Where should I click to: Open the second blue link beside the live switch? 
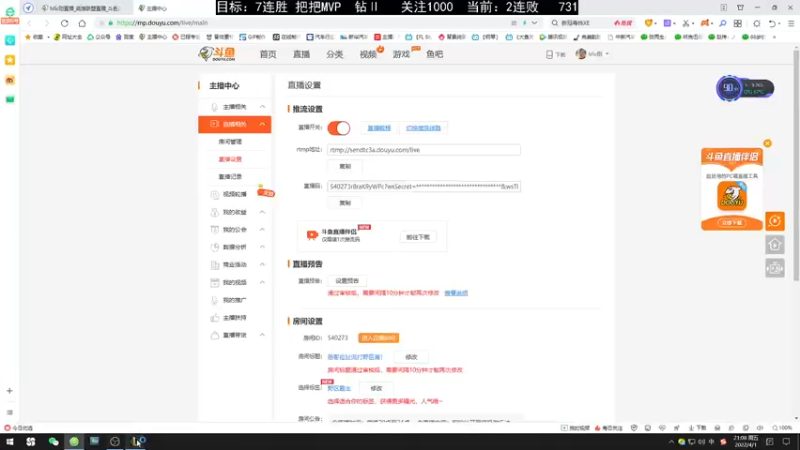tap(423, 128)
